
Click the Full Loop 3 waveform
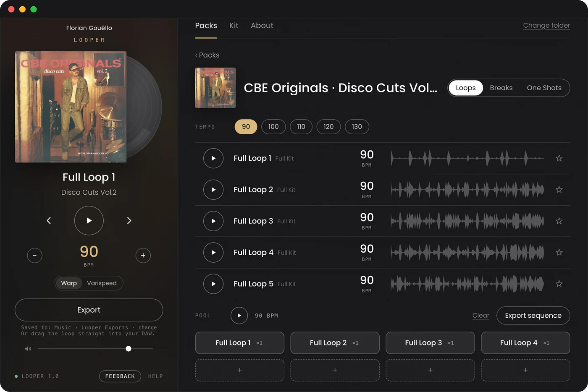467,221
